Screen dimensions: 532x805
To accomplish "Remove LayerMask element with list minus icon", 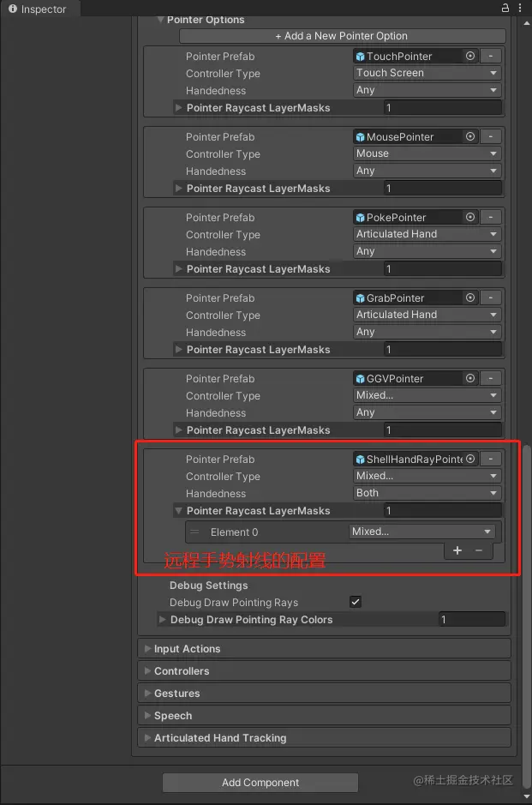I will tap(479, 550).
